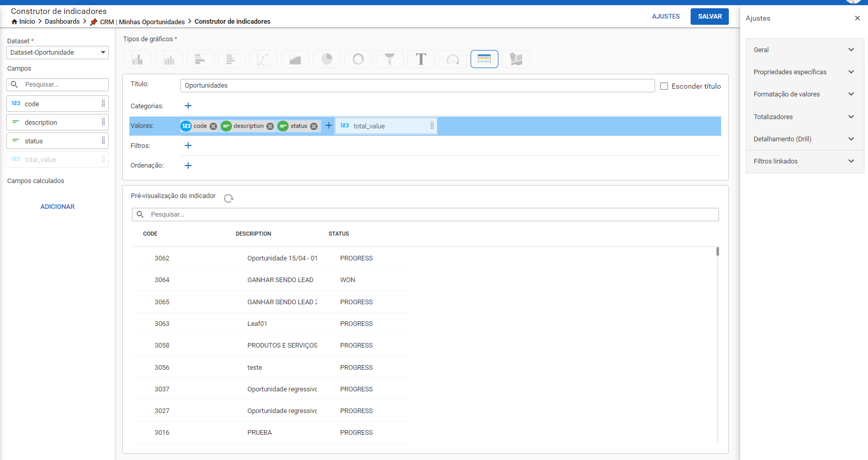Select the description field in Campos
Screen dimensions: 868x460
point(57,122)
